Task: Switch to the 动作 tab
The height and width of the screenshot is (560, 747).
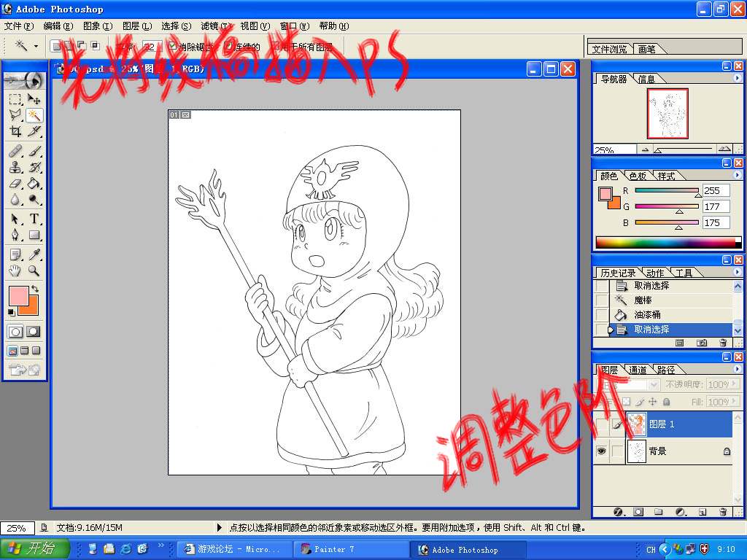Action: 655,273
